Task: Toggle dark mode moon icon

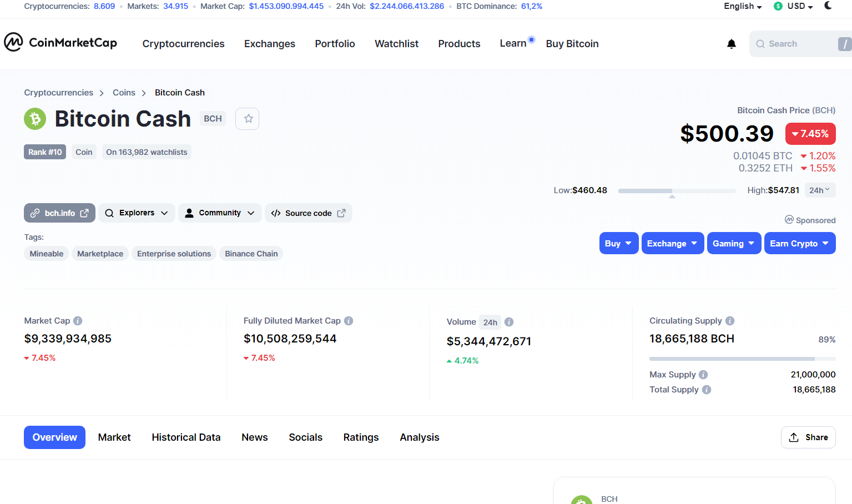Action: pyautogui.click(x=828, y=6)
